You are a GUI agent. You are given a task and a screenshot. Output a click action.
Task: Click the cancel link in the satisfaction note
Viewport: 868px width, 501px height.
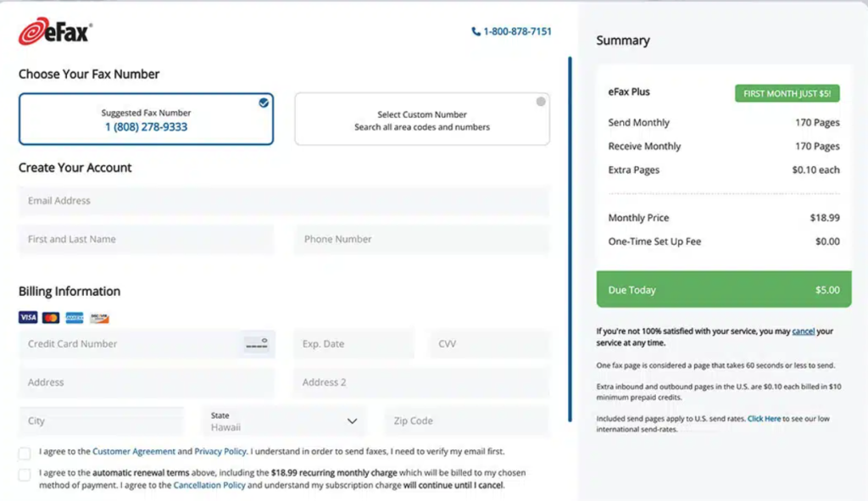(803, 331)
